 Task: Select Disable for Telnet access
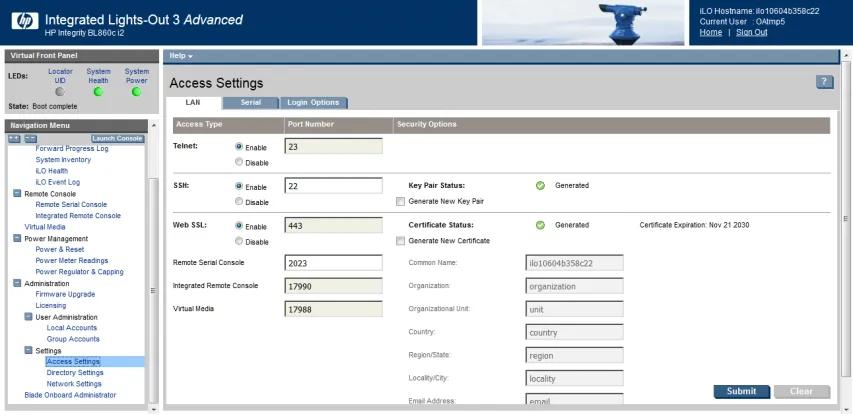point(238,162)
